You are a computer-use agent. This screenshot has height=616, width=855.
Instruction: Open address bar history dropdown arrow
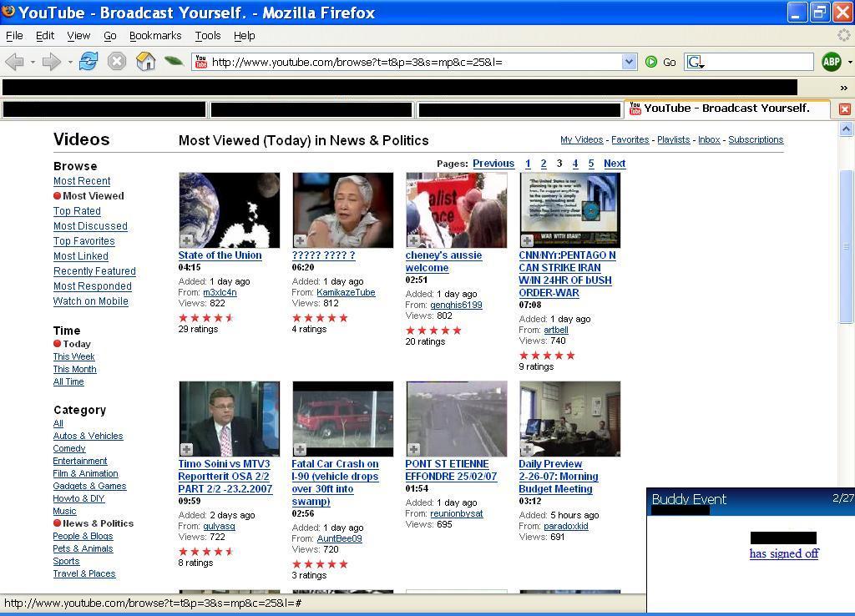pyautogui.click(x=629, y=62)
